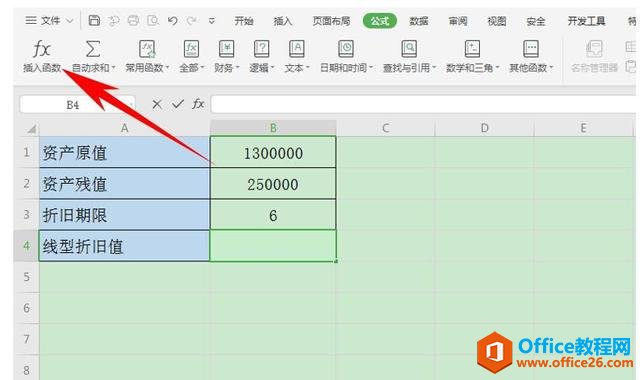640x380 pixels.
Task: Expand the 常用函数 dropdown arrow
Action: [167, 68]
